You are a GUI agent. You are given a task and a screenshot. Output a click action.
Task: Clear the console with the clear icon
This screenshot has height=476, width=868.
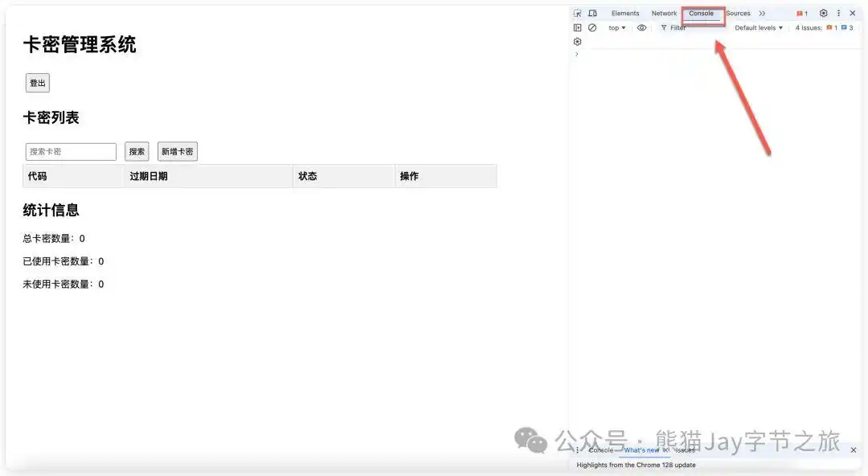tap(592, 27)
